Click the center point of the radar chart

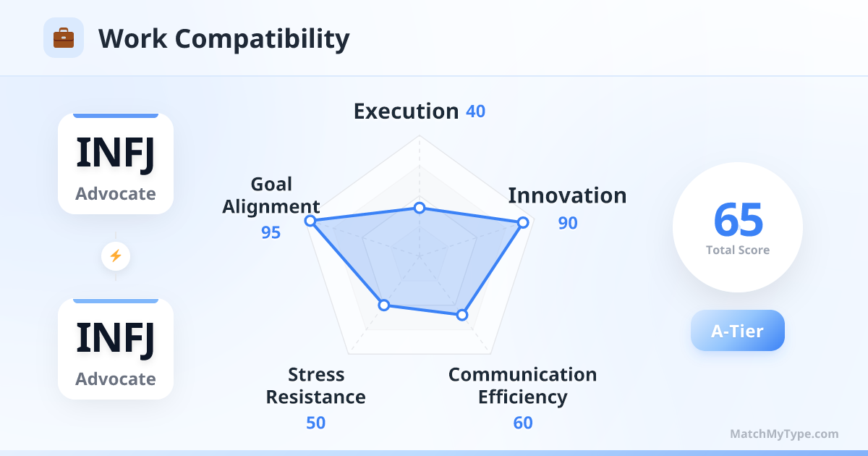[x=419, y=256]
